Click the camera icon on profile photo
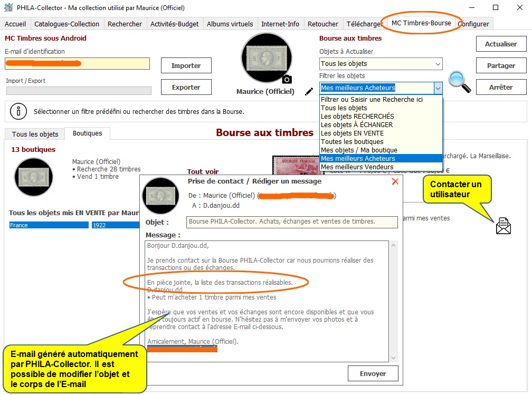The width and height of the screenshot is (532, 395). [x=287, y=80]
